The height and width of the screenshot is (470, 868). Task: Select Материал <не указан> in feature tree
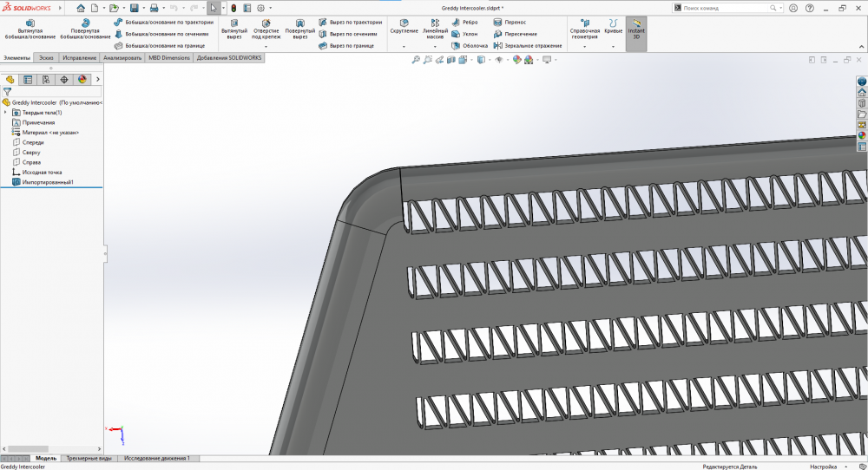[x=50, y=133]
